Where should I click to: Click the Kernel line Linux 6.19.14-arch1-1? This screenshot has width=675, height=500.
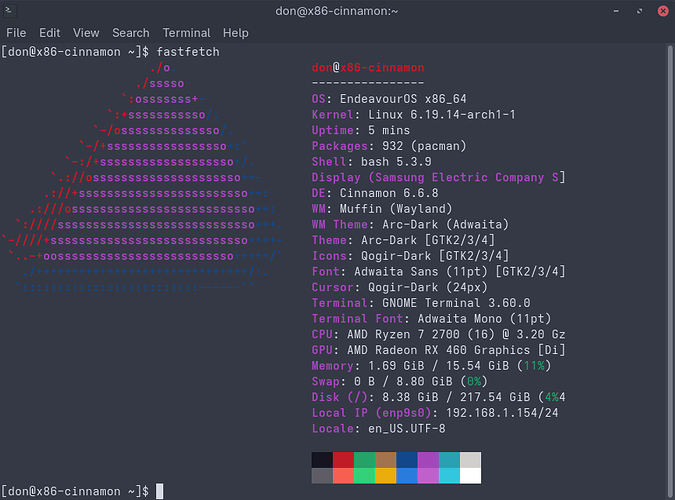click(x=414, y=115)
